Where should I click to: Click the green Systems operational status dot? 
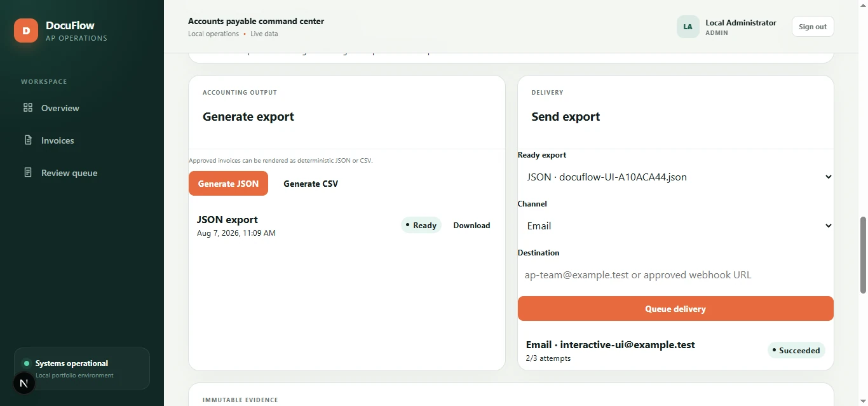[27, 363]
